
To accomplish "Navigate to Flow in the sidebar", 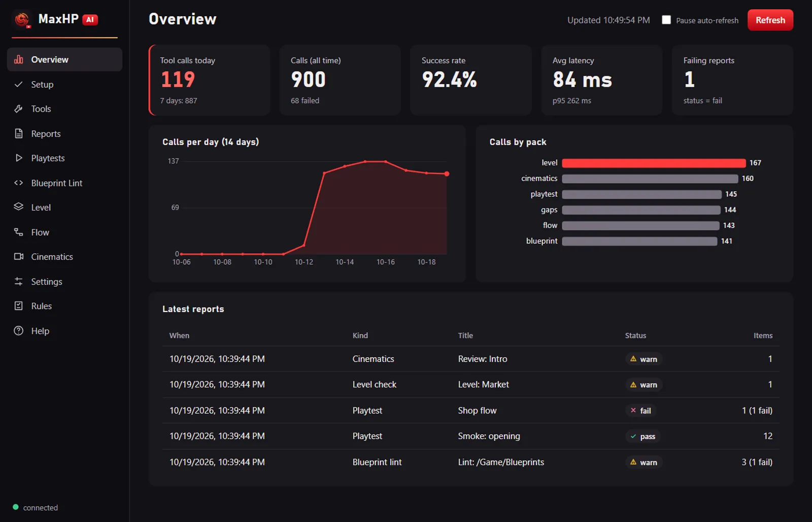I will (x=64, y=232).
